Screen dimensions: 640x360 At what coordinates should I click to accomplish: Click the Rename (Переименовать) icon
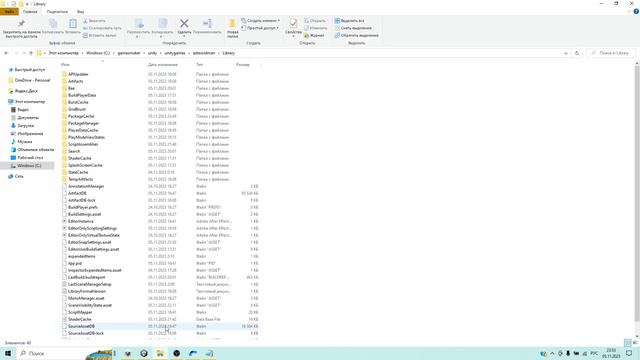coord(207,24)
